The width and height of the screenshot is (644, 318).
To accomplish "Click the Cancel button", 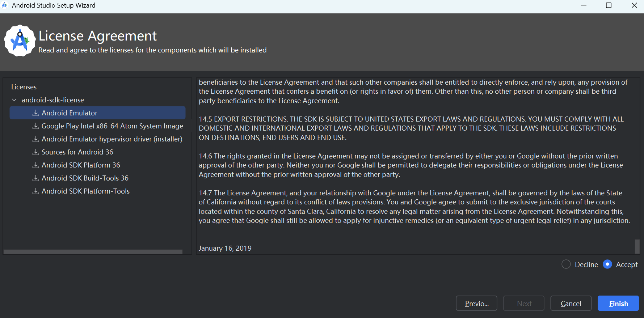I will (571, 304).
